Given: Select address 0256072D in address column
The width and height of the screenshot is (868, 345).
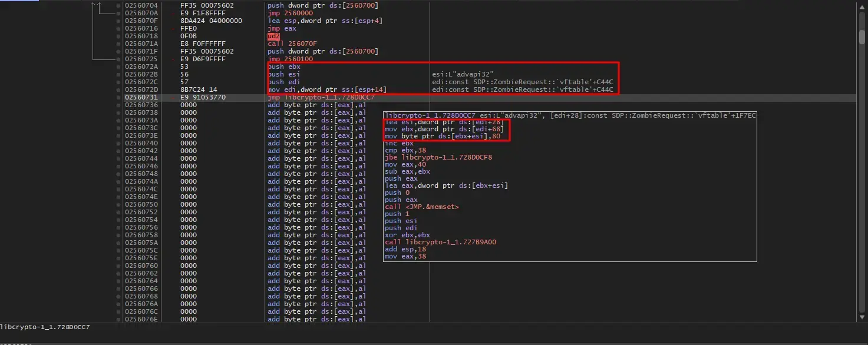Looking at the screenshot, I should pos(141,89).
